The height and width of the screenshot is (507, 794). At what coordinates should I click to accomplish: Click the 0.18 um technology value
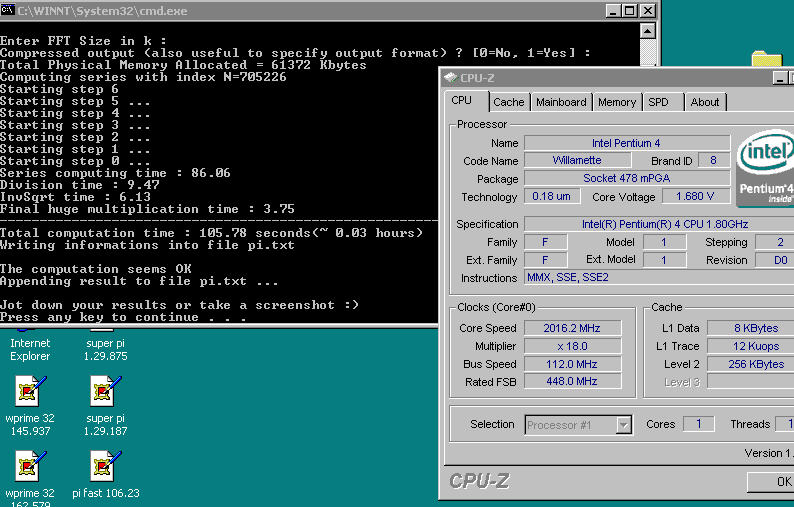551,197
